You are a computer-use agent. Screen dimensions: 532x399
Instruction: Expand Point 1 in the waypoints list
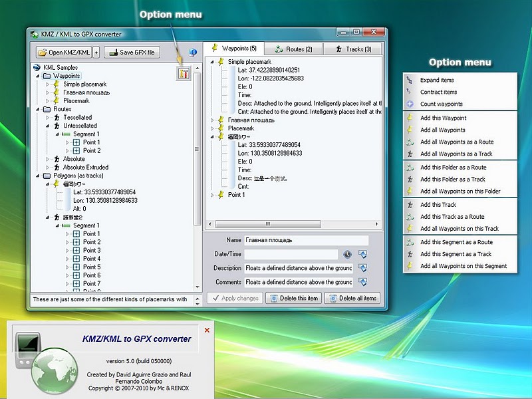[x=212, y=195]
